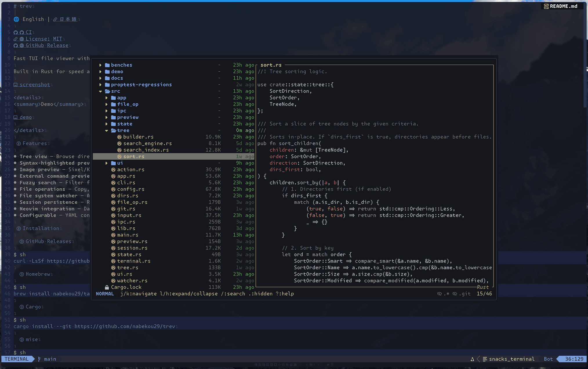This screenshot has height=369, width=588.
Task: Collapse the src folder arrow
Action: pyautogui.click(x=100, y=91)
